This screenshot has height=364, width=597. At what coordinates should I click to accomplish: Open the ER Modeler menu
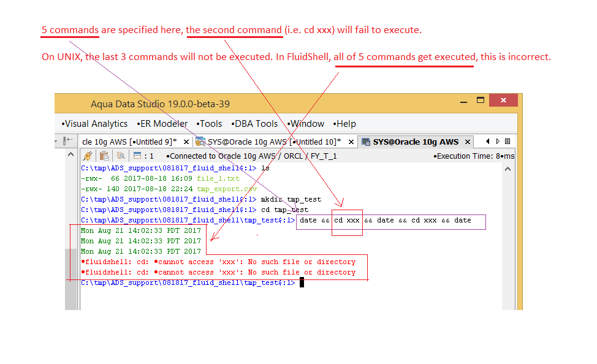pos(162,124)
